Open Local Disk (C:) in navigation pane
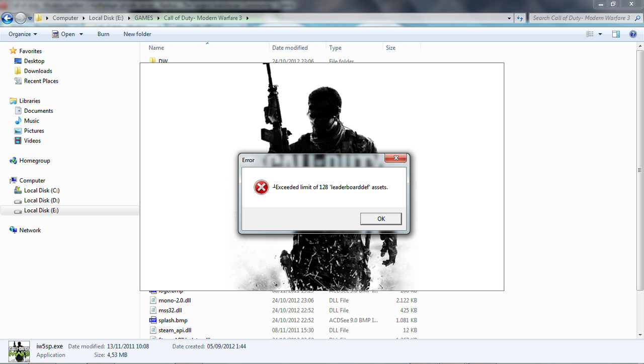The image size is (644, 364). (x=42, y=190)
